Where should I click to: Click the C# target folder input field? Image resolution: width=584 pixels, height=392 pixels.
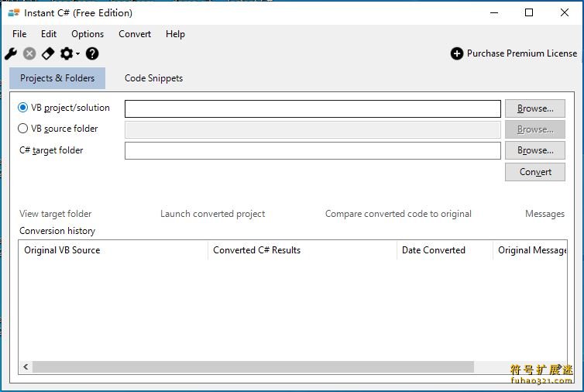point(312,150)
